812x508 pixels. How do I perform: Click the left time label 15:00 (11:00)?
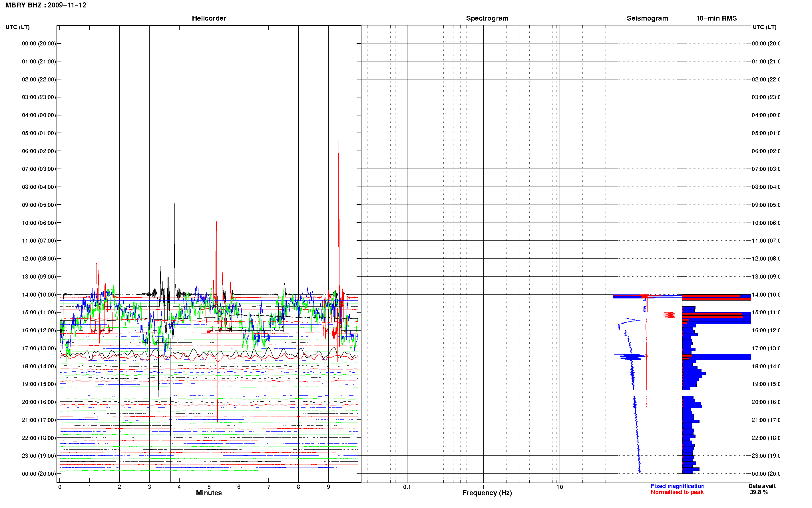click(x=39, y=313)
